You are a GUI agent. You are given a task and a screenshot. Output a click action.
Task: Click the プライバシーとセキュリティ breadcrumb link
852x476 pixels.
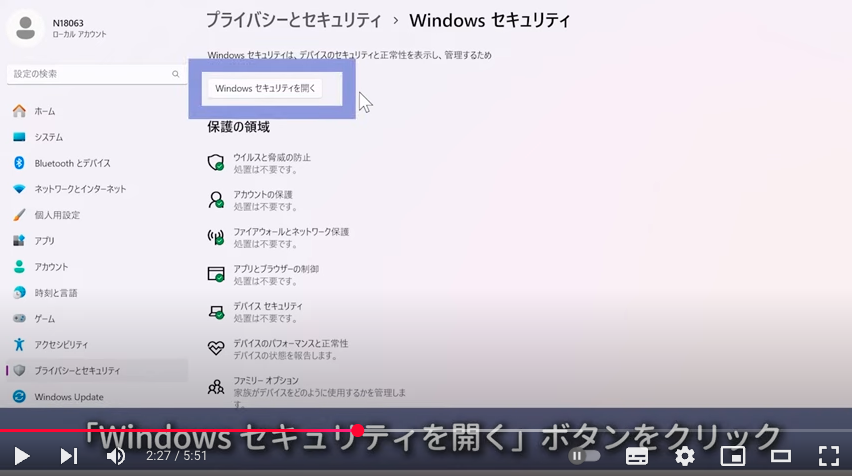click(x=294, y=20)
